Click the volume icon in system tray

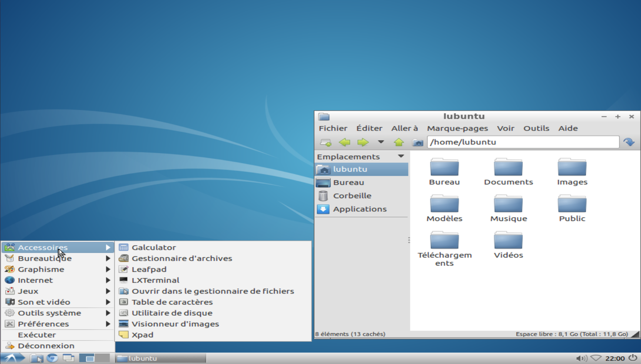tap(582, 358)
